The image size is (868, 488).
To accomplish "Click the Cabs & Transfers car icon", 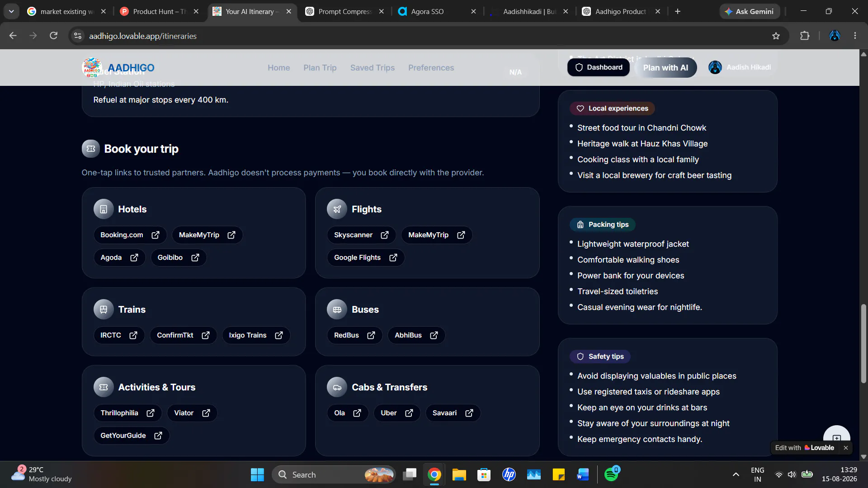I will click(x=337, y=387).
